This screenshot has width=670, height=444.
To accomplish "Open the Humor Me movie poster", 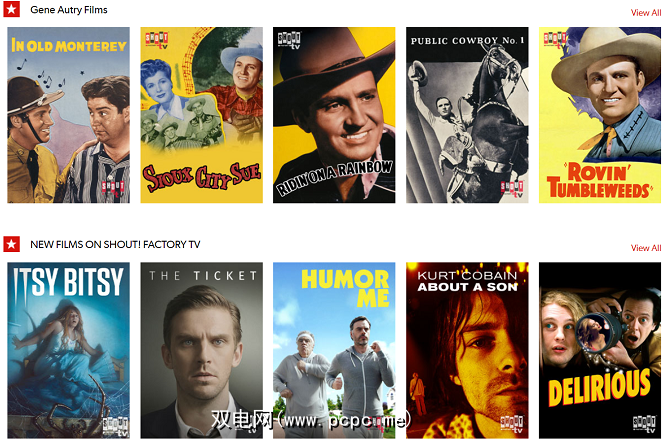I will coord(334,350).
